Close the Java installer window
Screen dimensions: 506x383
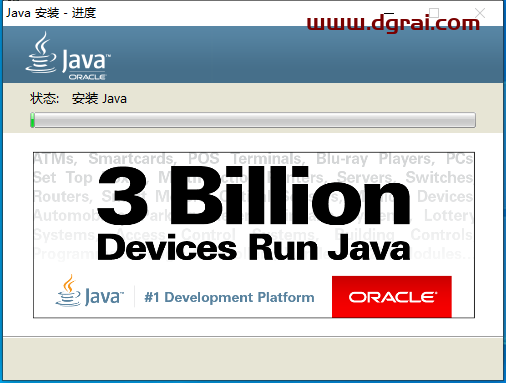(480, 13)
